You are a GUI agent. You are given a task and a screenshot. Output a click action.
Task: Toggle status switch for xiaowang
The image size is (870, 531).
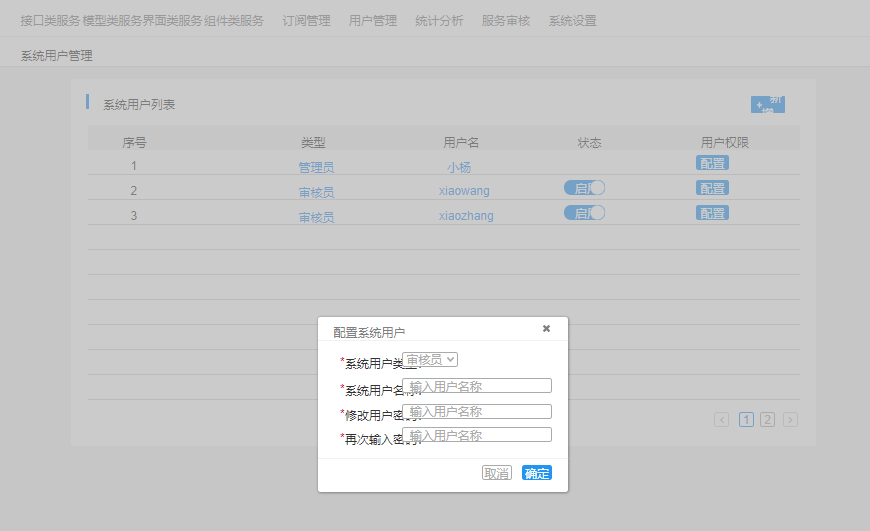click(x=584, y=188)
